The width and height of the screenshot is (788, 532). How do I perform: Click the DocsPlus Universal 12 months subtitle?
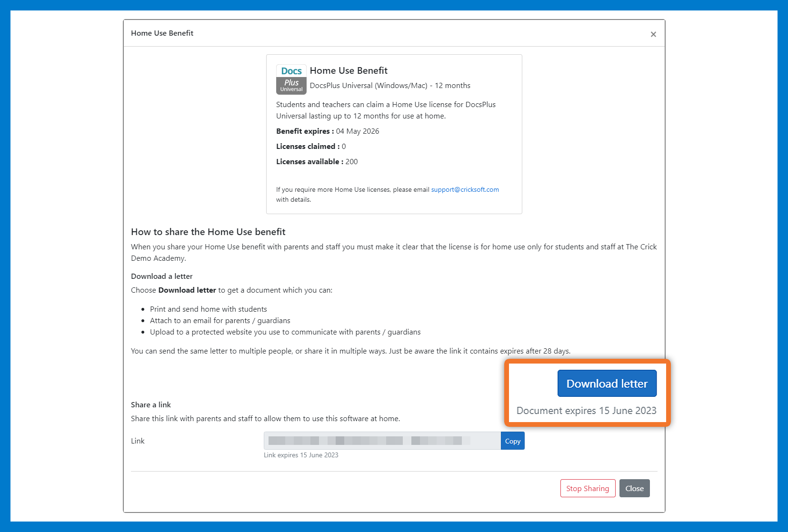(x=389, y=86)
